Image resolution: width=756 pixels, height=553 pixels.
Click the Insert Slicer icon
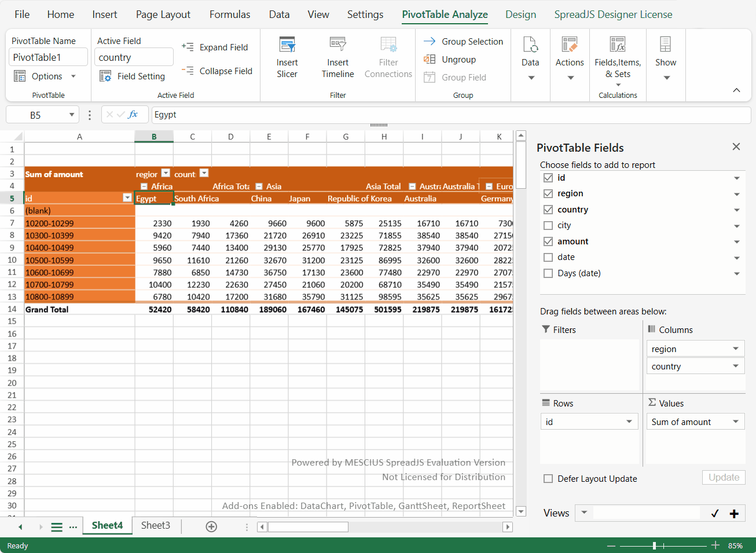[x=287, y=45]
